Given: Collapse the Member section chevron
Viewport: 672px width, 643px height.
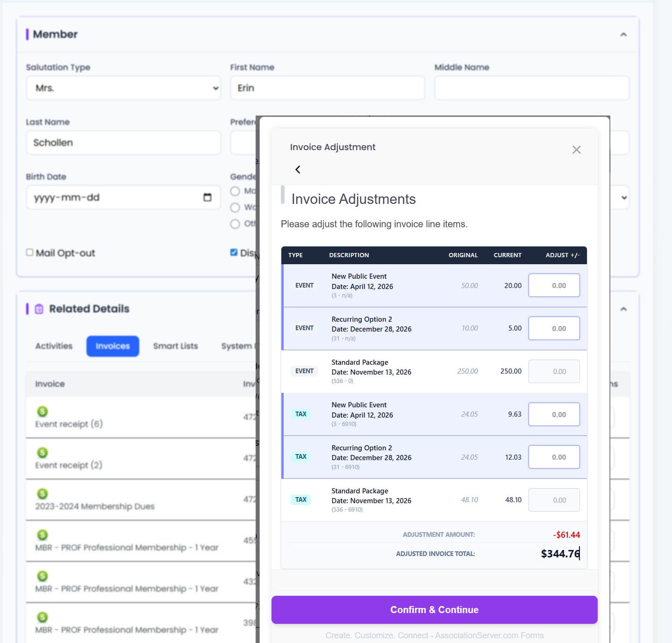Looking at the screenshot, I should click(623, 35).
